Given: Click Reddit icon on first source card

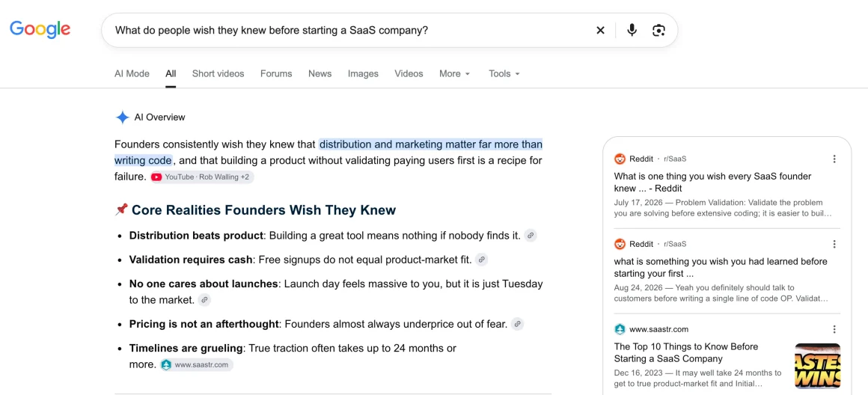Looking at the screenshot, I should (620, 159).
